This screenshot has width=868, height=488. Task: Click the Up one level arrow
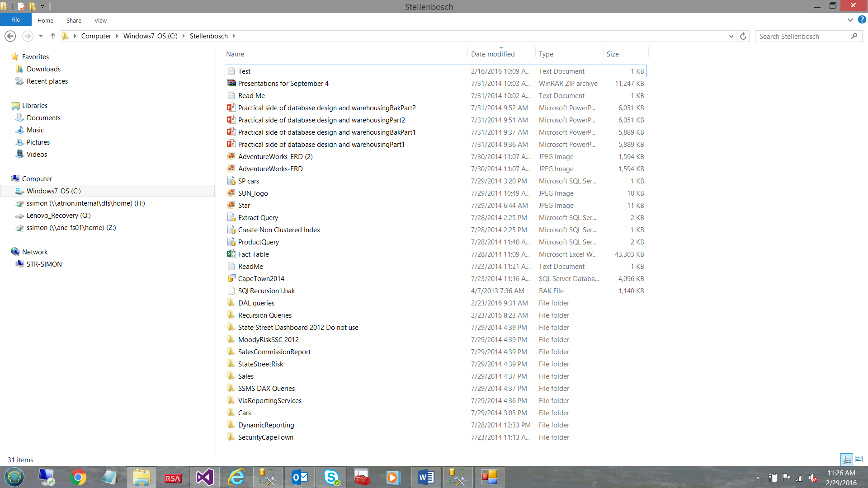pos(52,36)
